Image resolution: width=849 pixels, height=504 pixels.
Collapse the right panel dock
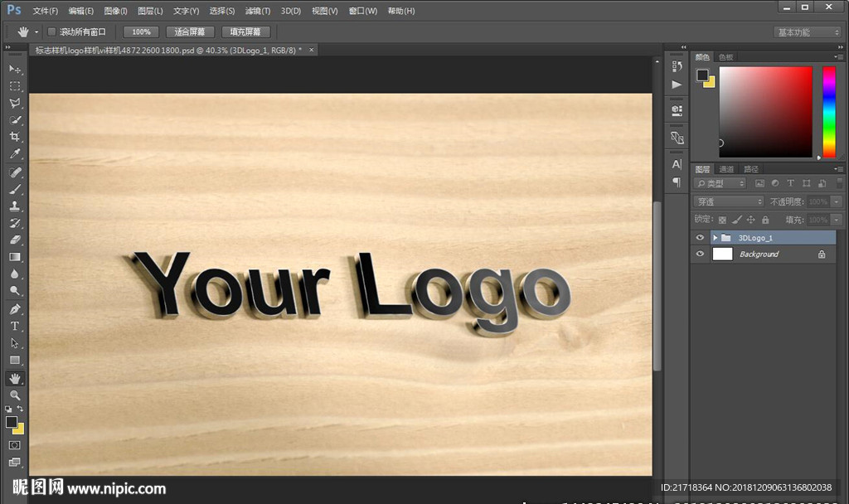pyautogui.click(x=840, y=47)
